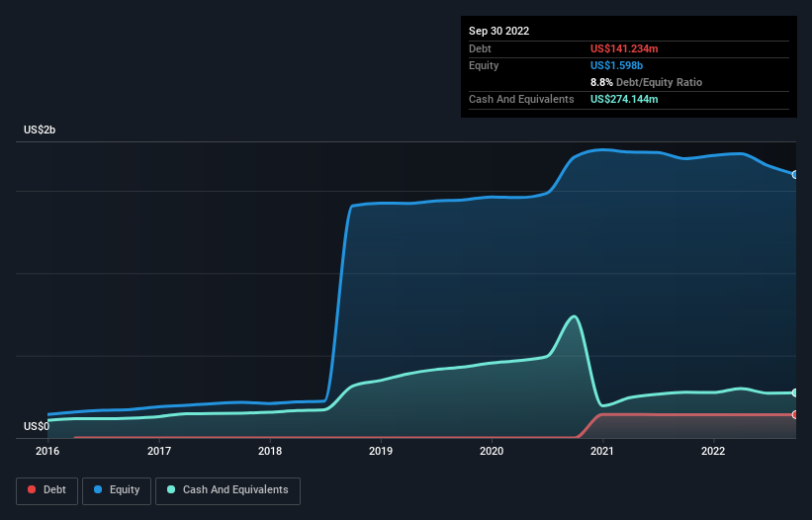
Task: Click Cash And Equivalents label in tooltip
Action: pyautogui.click(x=521, y=99)
